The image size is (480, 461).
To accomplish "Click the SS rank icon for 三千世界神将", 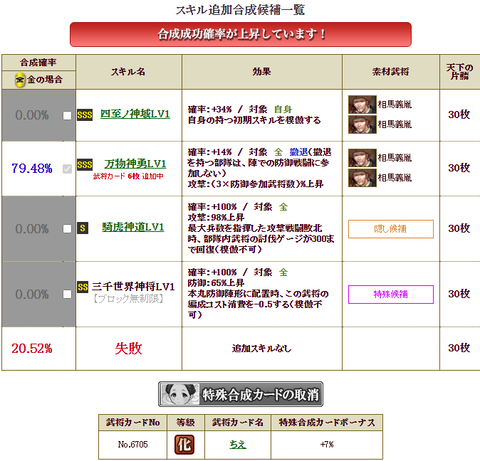I will point(83,287).
